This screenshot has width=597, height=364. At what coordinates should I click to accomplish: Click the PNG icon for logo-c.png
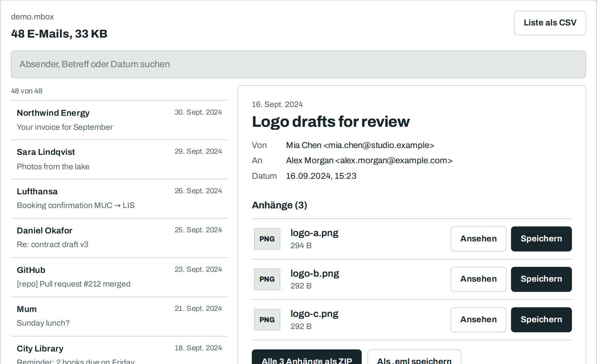pyautogui.click(x=267, y=320)
